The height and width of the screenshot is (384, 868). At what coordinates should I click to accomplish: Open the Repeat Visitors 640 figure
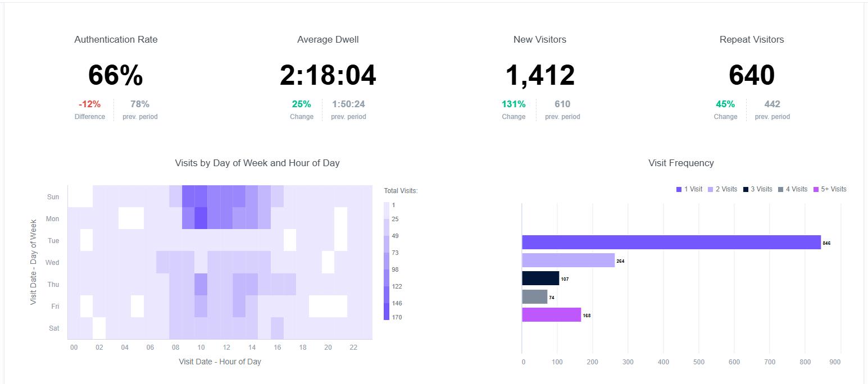point(752,75)
